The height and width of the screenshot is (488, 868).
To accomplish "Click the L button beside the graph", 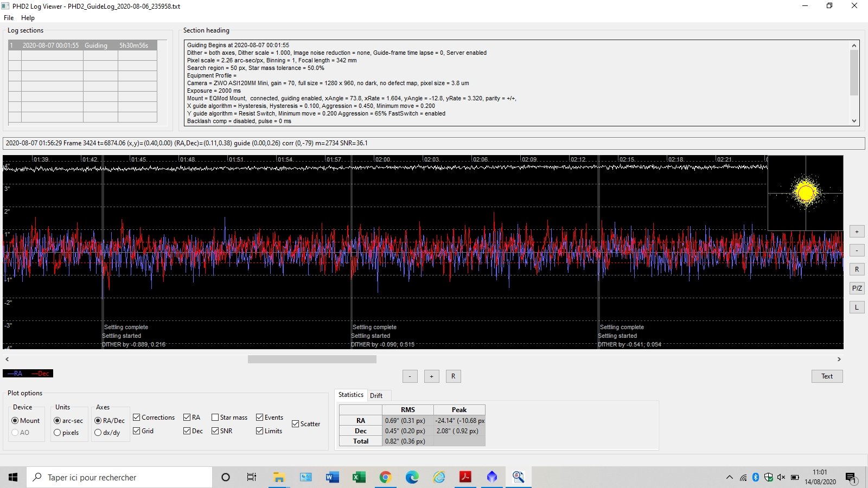I will [857, 307].
